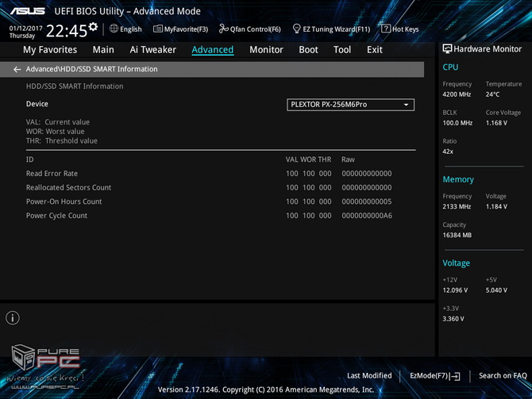
Task: Click the back arrow in the breadcrumb bar
Action: point(17,70)
